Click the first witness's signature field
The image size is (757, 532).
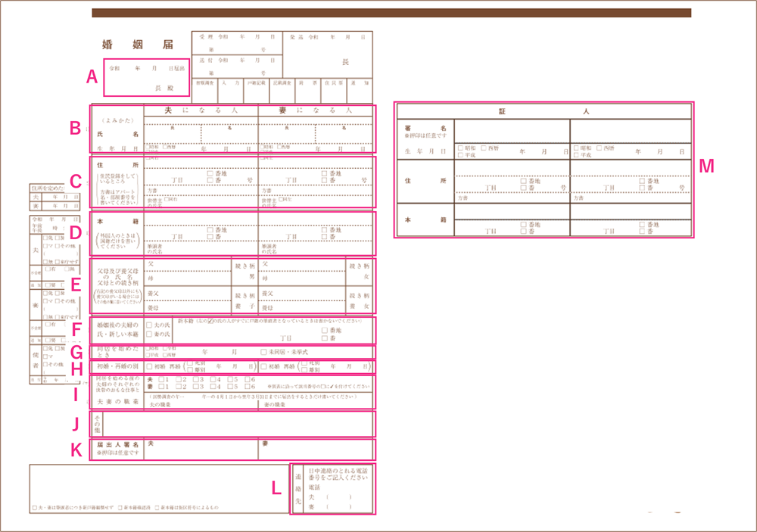click(512, 131)
